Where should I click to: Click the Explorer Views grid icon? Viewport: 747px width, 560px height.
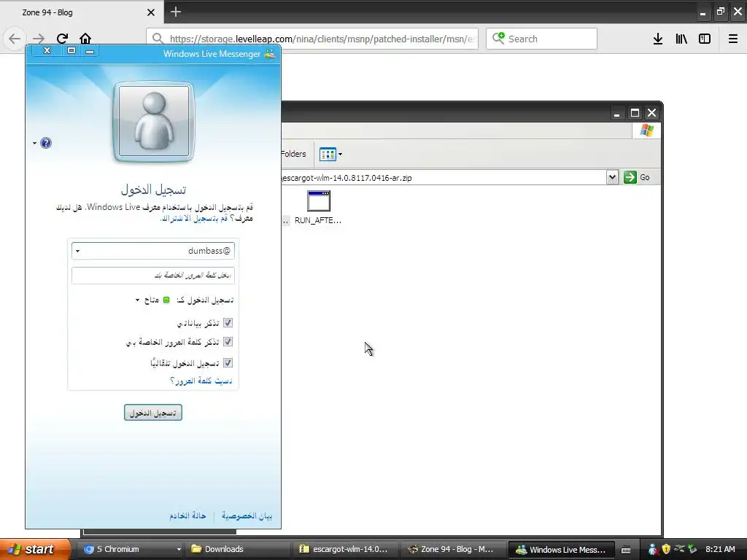[x=328, y=155]
